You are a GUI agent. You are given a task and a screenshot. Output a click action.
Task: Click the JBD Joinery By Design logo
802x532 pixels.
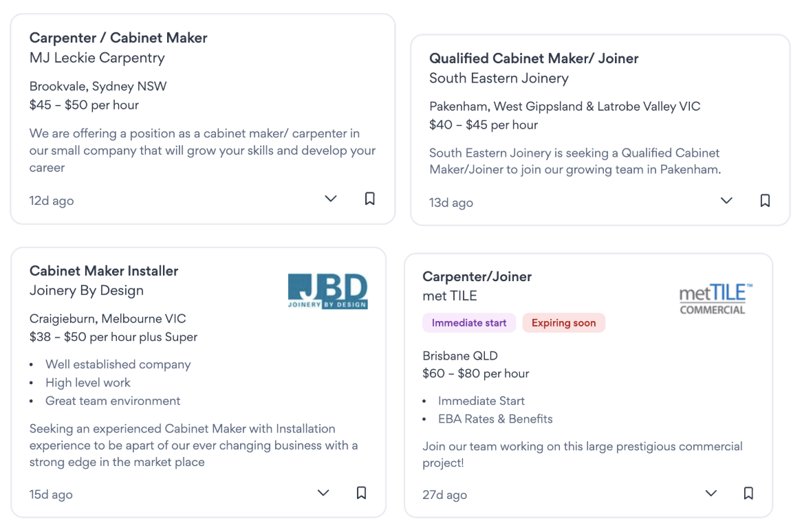pyautogui.click(x=327, y=291)
